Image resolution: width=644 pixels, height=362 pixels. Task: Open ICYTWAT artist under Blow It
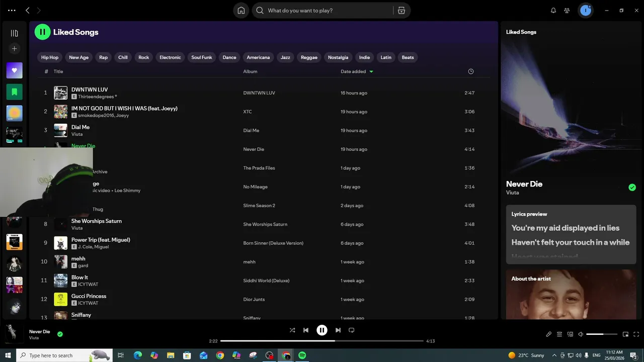[88, 285]
